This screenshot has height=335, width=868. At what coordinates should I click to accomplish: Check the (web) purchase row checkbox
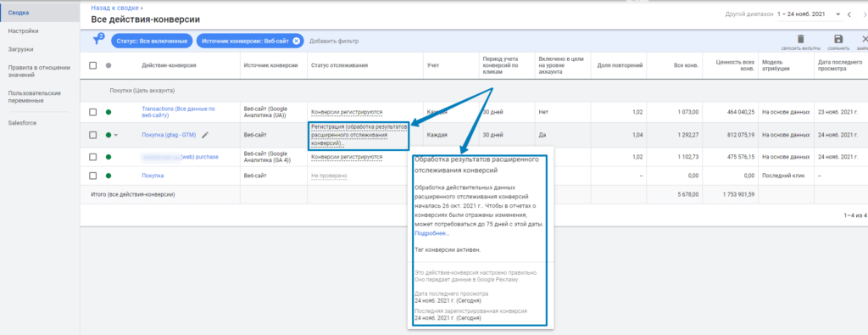(93, 157)
